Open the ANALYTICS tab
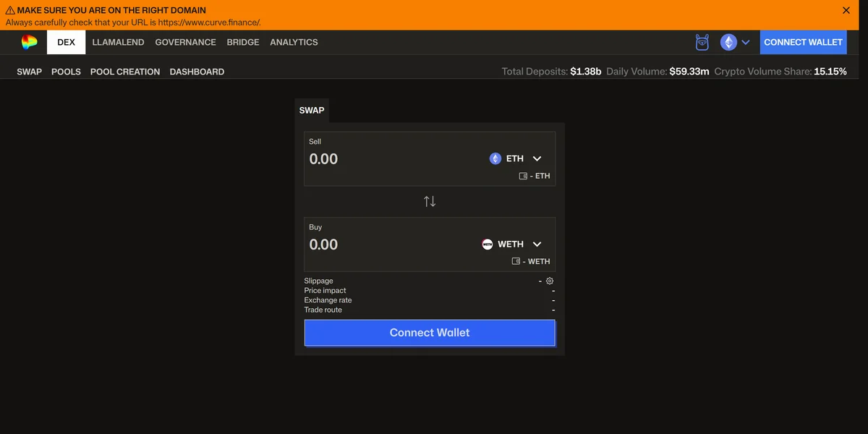 point(294,42)
